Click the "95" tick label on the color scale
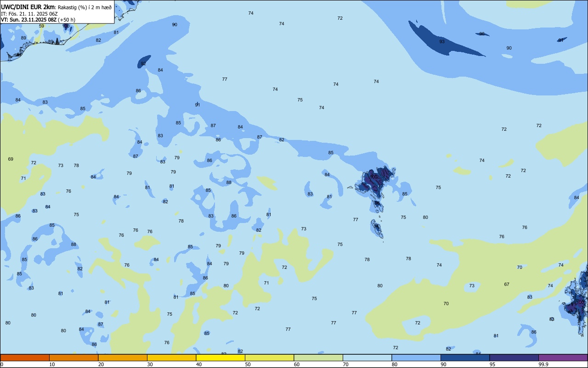Image resolution: width=588 pixels, height=368 pixels. [x=492, y=364]
